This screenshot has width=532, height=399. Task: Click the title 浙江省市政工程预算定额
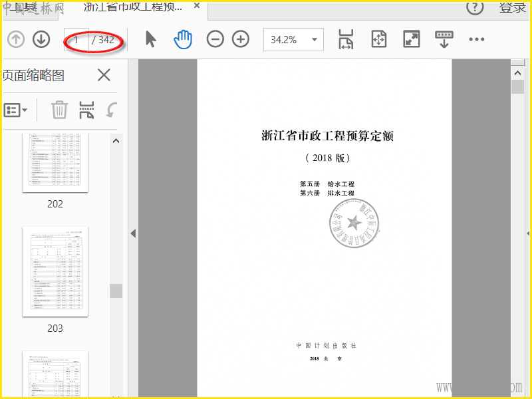327,136
